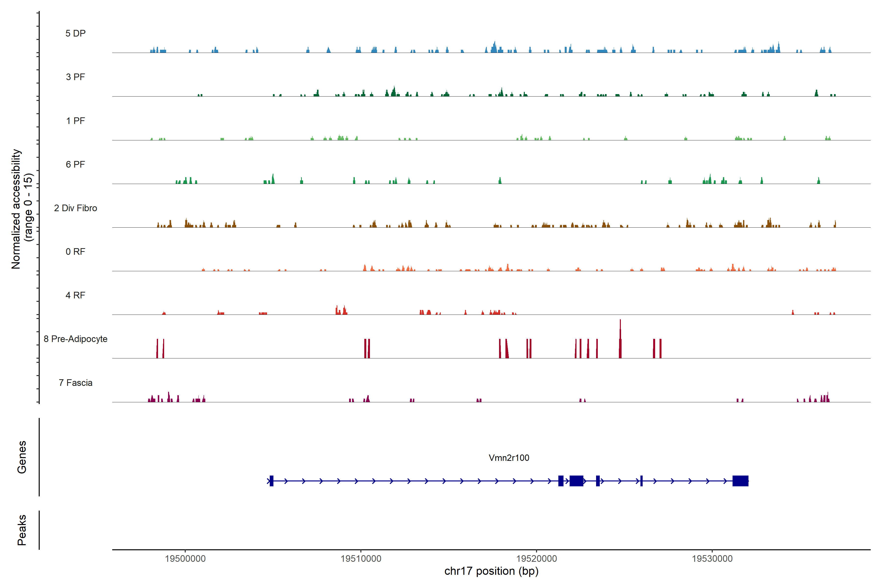Click the 5 DP track label
Viewport: 882px width, 588px height.
[x=75, y=33]
